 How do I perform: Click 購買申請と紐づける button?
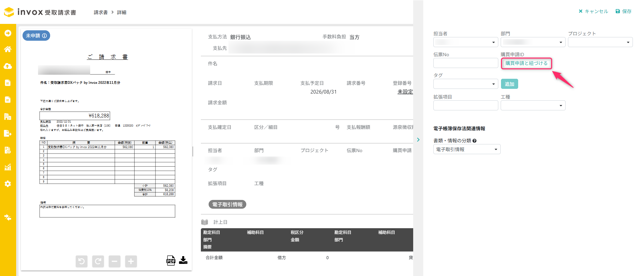click(x=527, y=63)
